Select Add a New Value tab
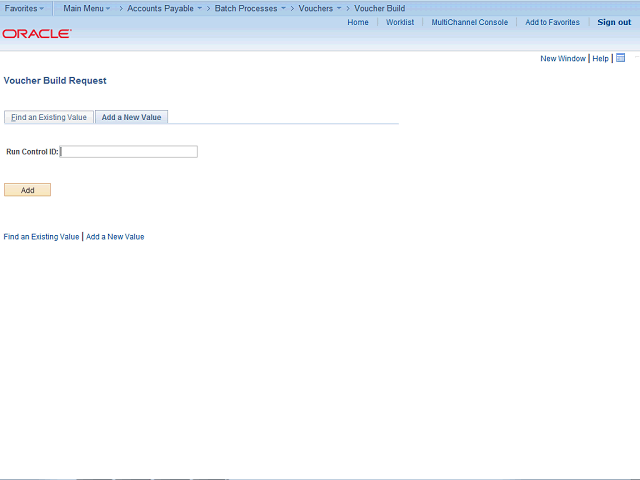The width and height of the screenshot is (640, 480). click(131, 117)
